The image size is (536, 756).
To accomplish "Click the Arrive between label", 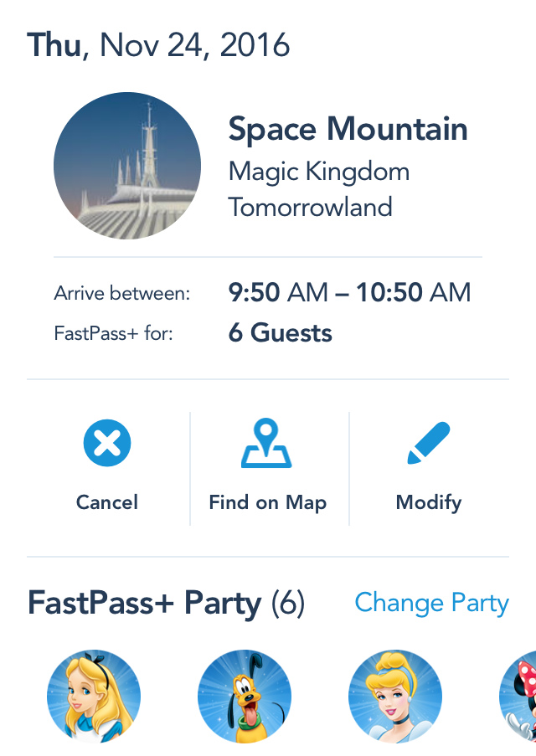I will coord(122,293).
